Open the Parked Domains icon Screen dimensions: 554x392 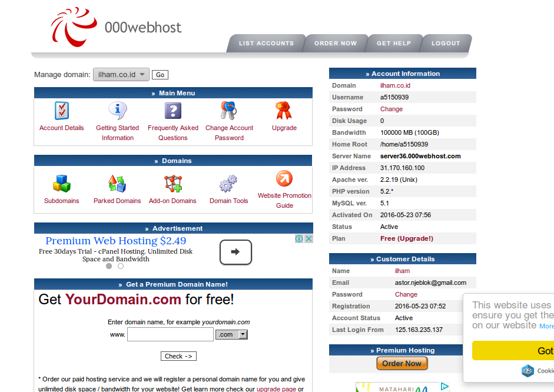[x=117, y=184]
